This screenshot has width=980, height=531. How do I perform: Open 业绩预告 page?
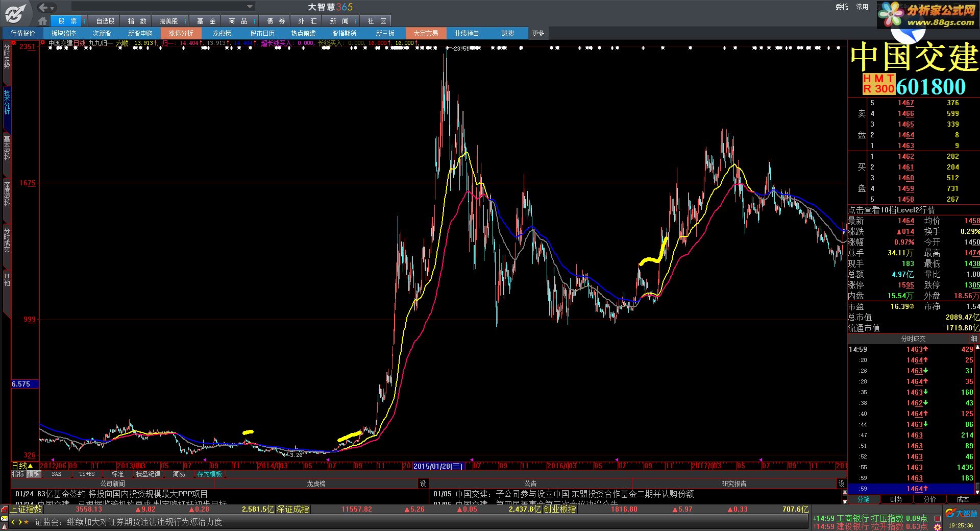click(x=467, y=33)
